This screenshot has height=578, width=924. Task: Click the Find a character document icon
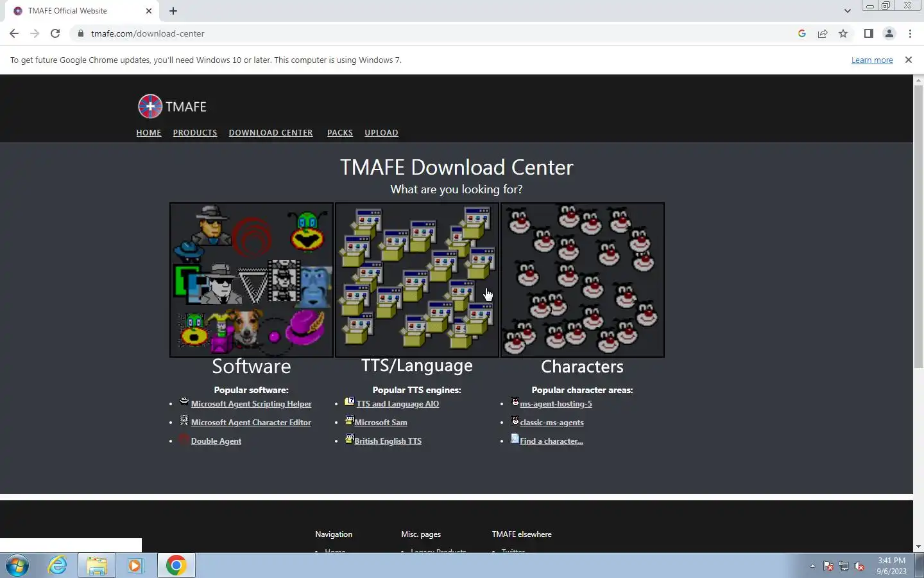(x=515, y=439)
